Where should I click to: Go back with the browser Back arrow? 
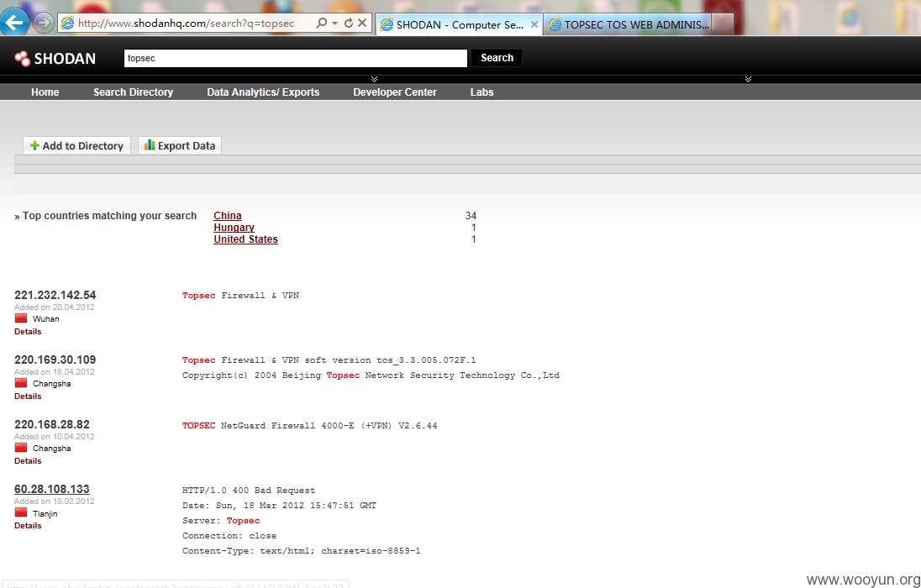tap(13, 23)
